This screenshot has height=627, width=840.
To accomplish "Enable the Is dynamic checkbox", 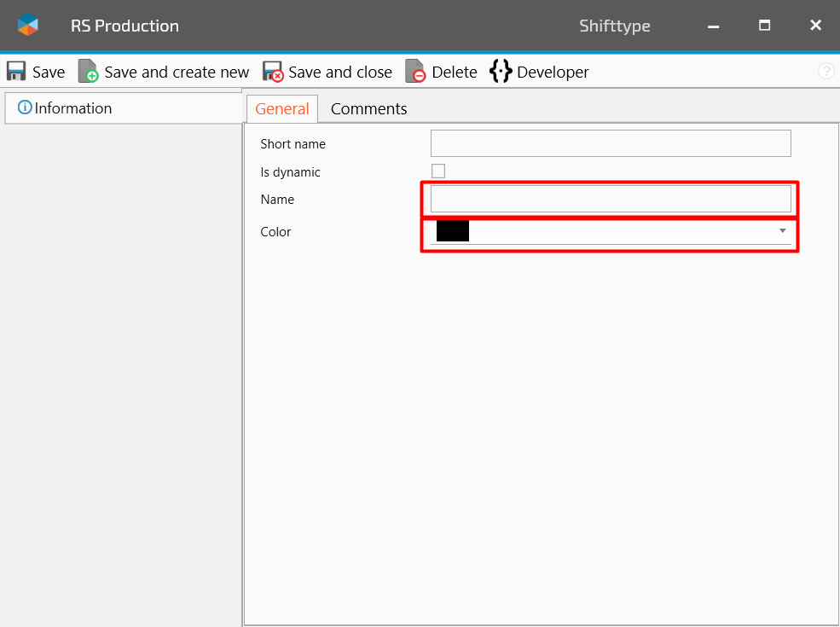I will (x=438, y=171).
